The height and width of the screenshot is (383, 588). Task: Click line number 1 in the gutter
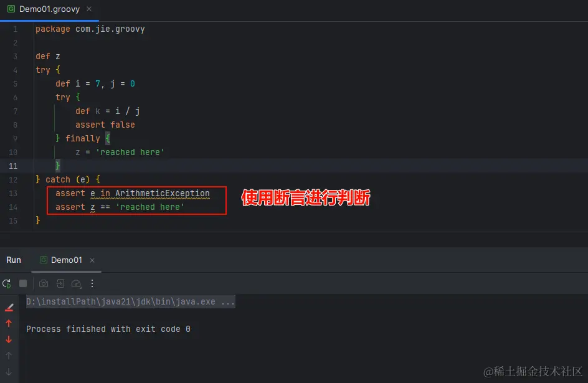(x=16, y=29)
